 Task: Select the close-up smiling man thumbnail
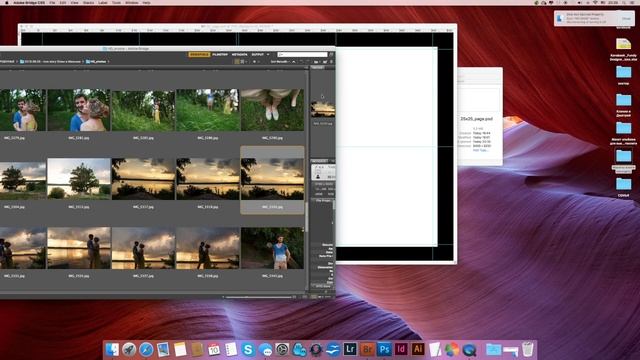[79, 110]
